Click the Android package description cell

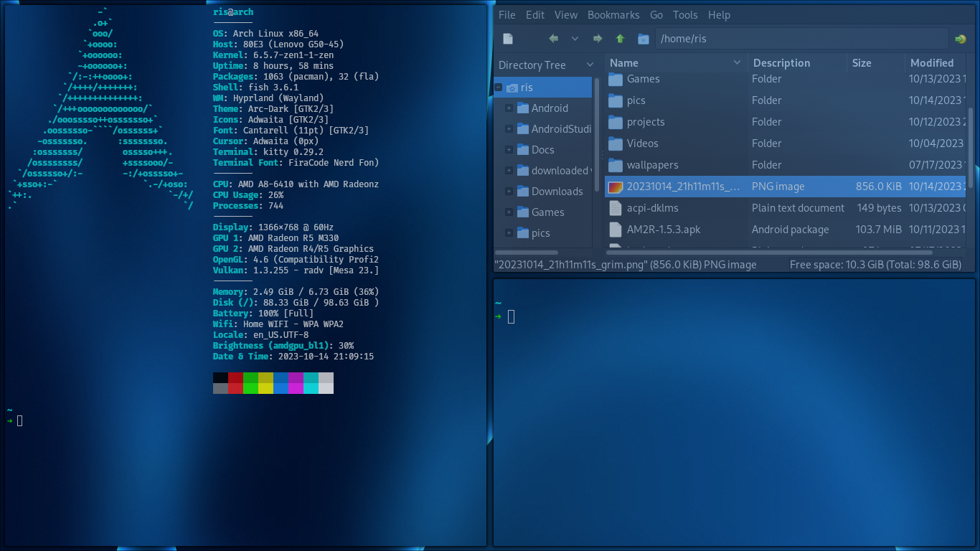[791, 230]
